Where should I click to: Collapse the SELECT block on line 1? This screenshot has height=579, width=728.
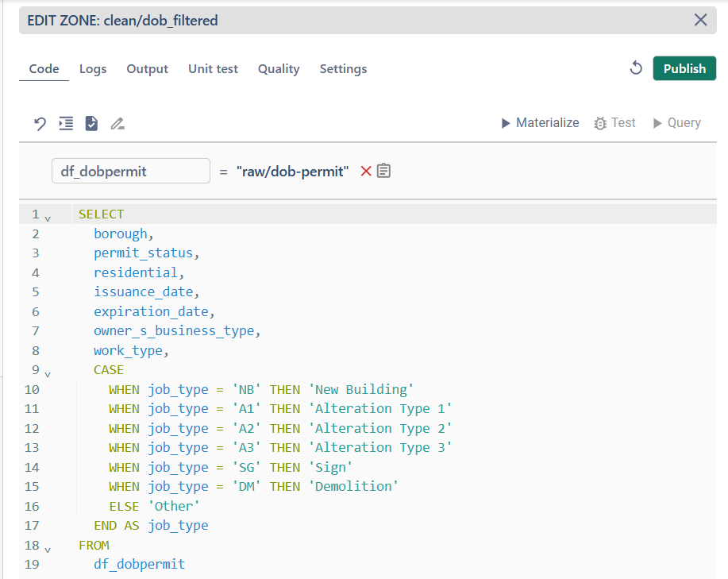(48, 218)
